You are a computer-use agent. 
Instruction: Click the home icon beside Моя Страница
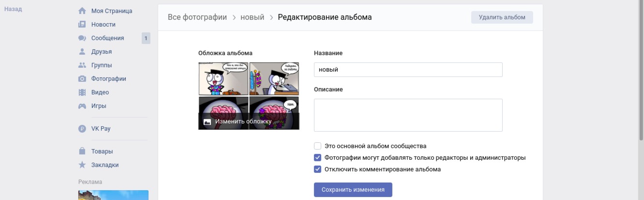click(82, 11)
